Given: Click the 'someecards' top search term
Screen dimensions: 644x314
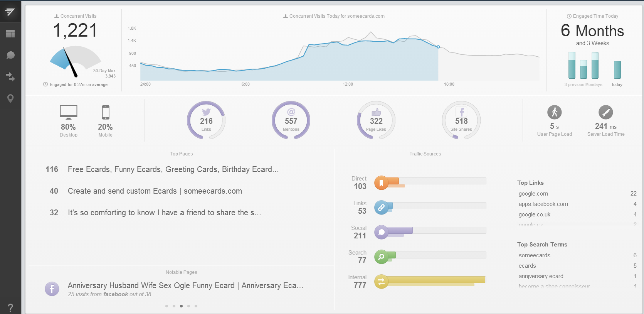Looking at the screenshot, I should click(534, 255).
